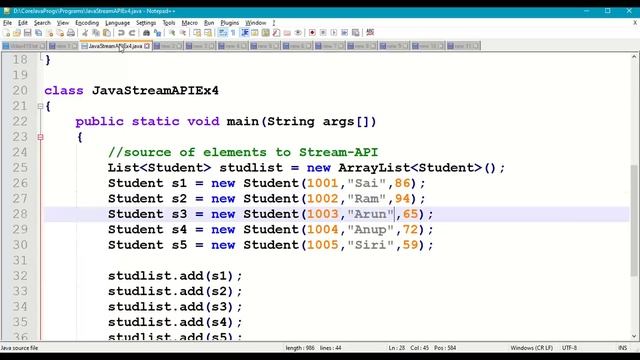Click scrollbar down arrow in editor
The image size is (640, 360).
[634, 336]
